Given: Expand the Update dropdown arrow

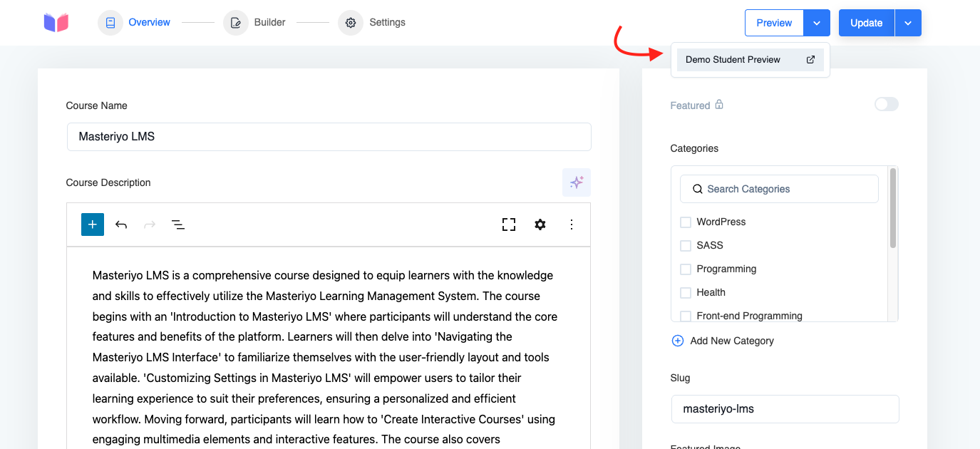Looking at the screenshot, I should pyautogui.click(x=908, y=23).
